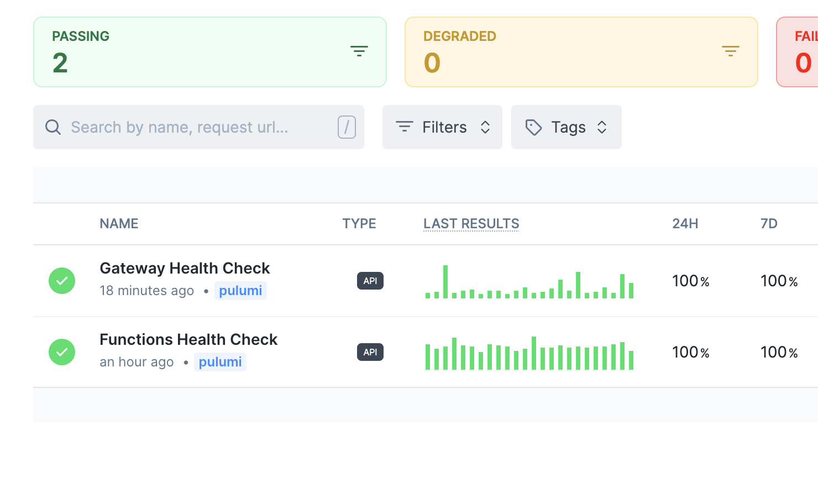Click the slash shortcut key icon
The width and height of the screenshot is (818, 504).
coord(347,127)
